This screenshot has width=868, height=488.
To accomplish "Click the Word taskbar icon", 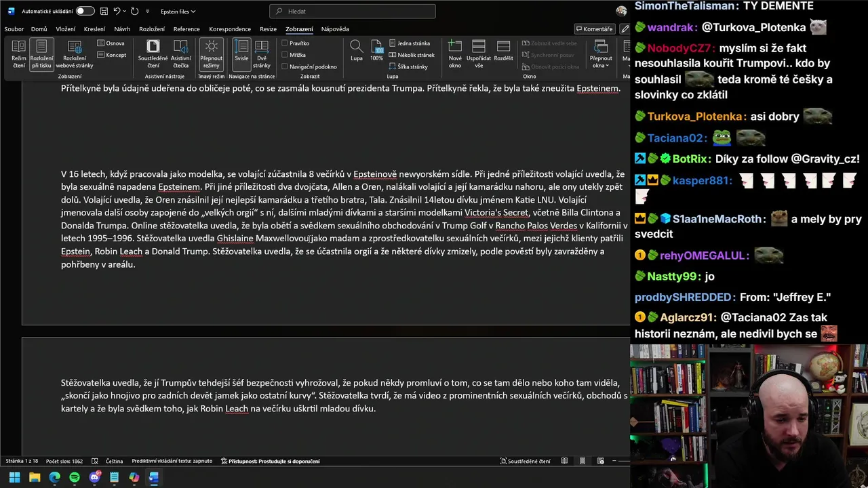I will pyautogui.click(x=154, y=477).
